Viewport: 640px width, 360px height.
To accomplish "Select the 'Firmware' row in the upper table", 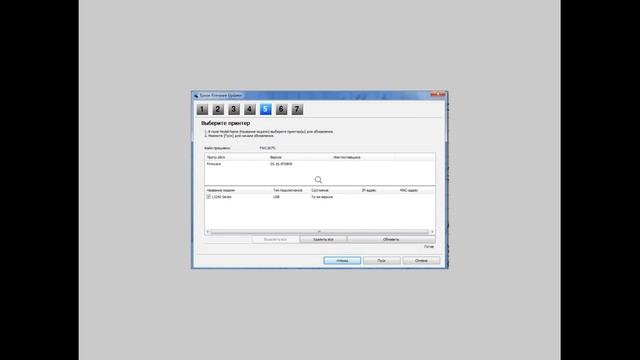I will (x=320, y=164).
